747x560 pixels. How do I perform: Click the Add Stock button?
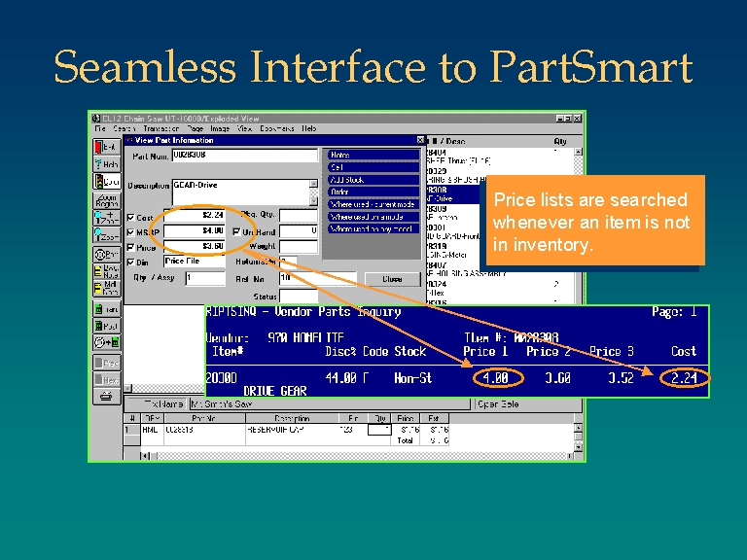[373, 180]
